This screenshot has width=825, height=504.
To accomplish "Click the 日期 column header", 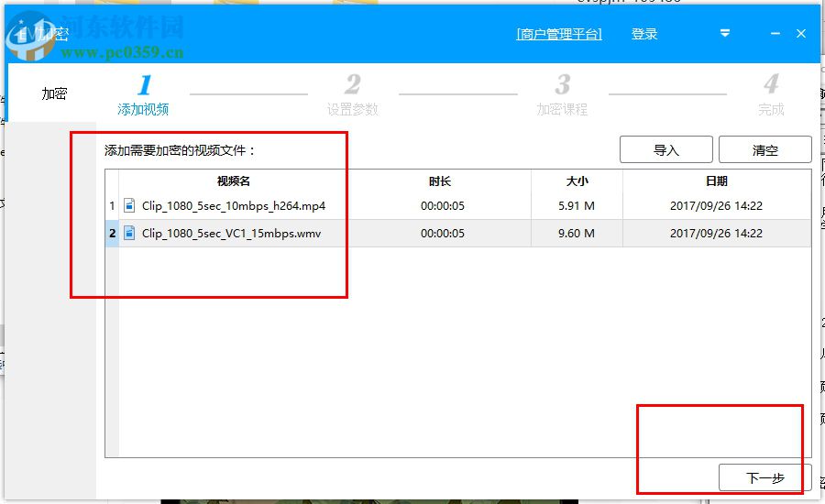I will (x=717, y=181).
